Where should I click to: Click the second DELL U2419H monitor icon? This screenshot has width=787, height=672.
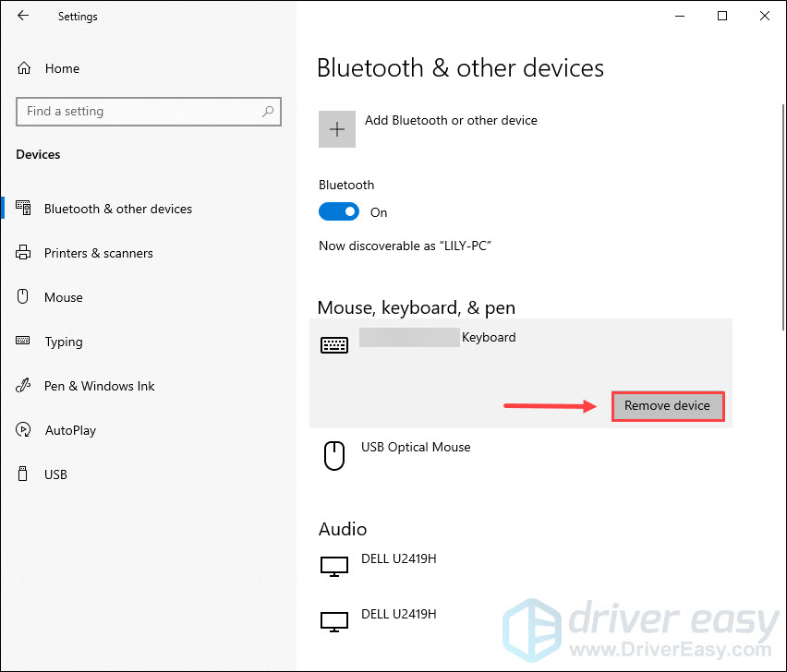pyautogui.click(x=334, y=622)
